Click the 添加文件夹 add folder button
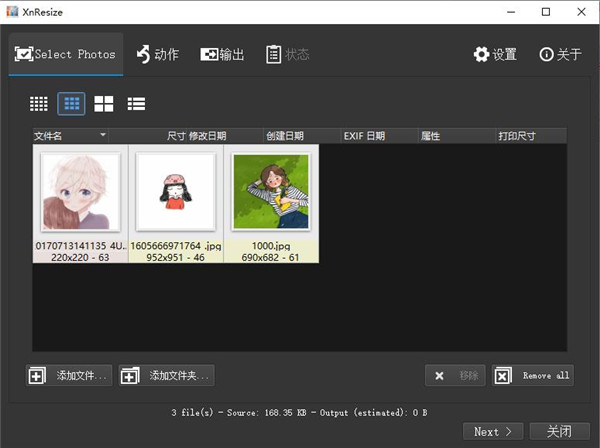The image size is (600, 448). coord(167,375)
